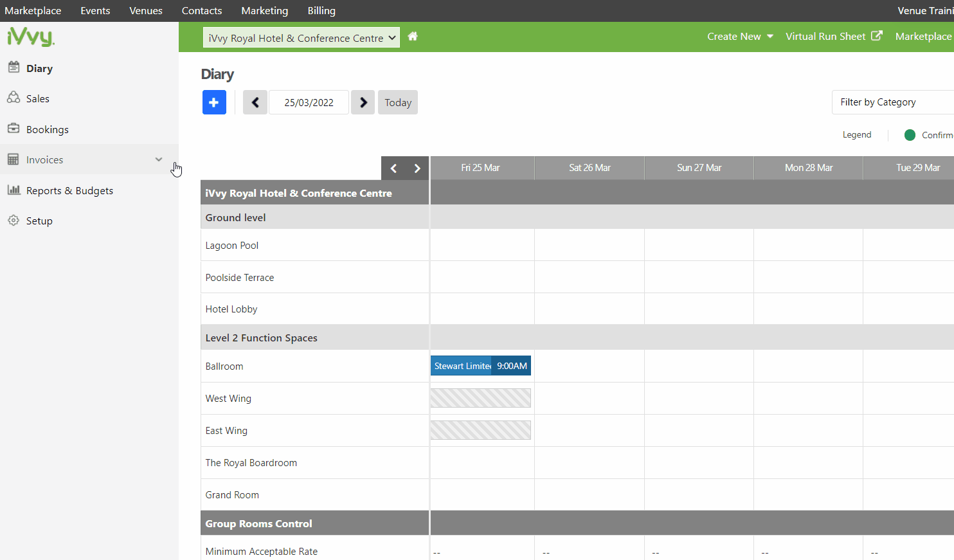
Task: Expand the Invoices submenu chevron
Action: pos(159,159)
